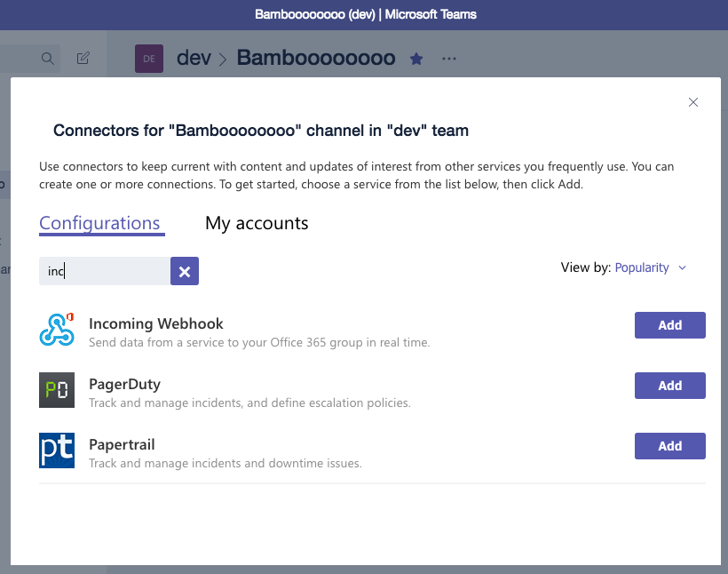
Task: Select the PagerDuty title text
Action: (124, 385)
